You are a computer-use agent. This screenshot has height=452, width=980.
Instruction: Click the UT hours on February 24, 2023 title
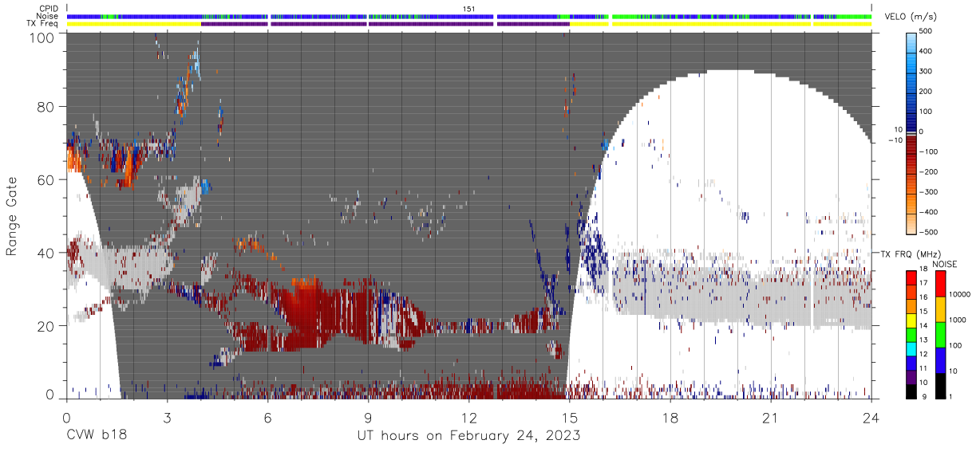point(469,437)
